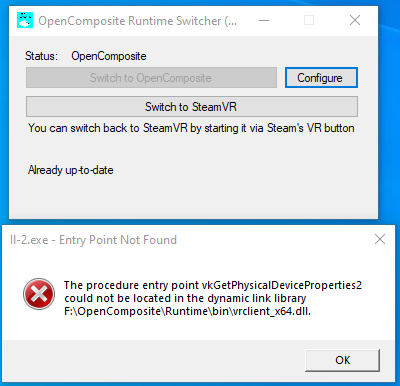Minimize the Runtime Switcher window
The image size is (400, 386).
[264, 21]
